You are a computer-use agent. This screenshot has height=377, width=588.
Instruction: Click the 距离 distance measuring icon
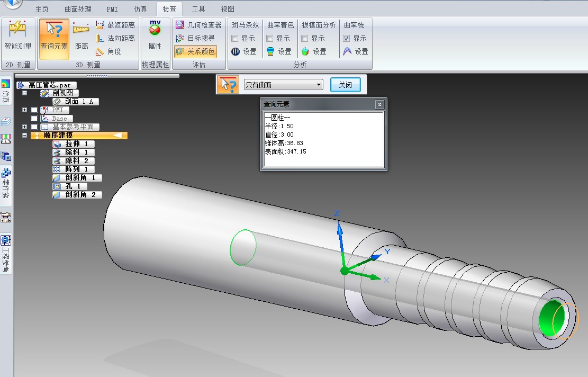point(81,37)
